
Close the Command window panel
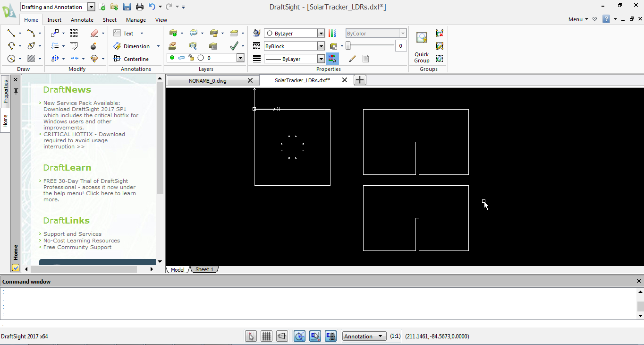[639, 281]
